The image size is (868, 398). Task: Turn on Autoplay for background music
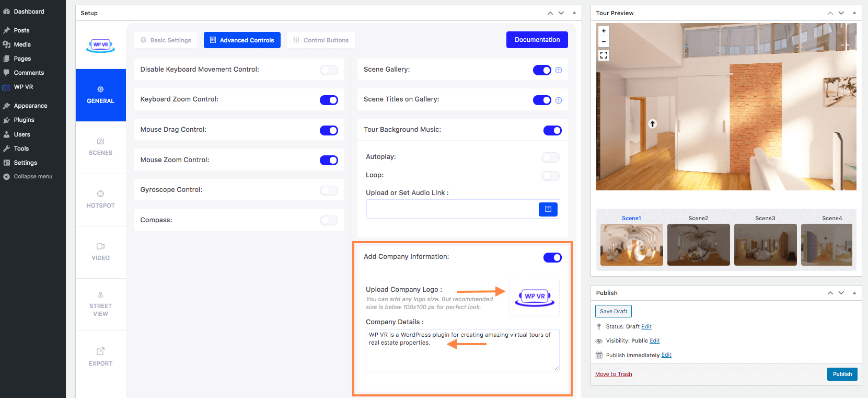550,157
